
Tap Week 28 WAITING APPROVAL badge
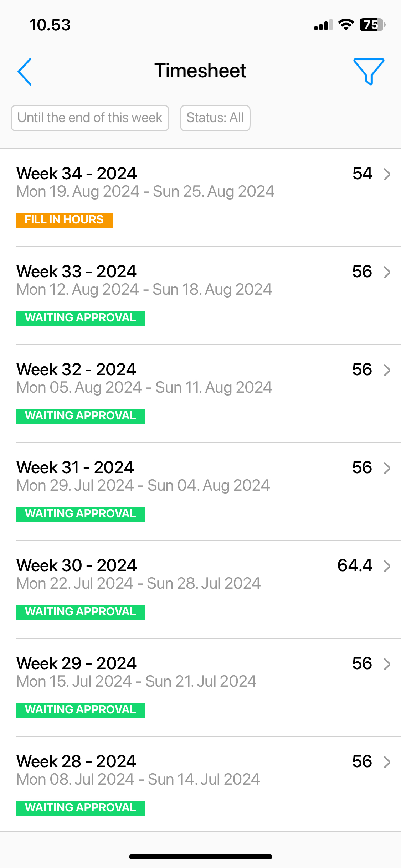coord(80,808)
